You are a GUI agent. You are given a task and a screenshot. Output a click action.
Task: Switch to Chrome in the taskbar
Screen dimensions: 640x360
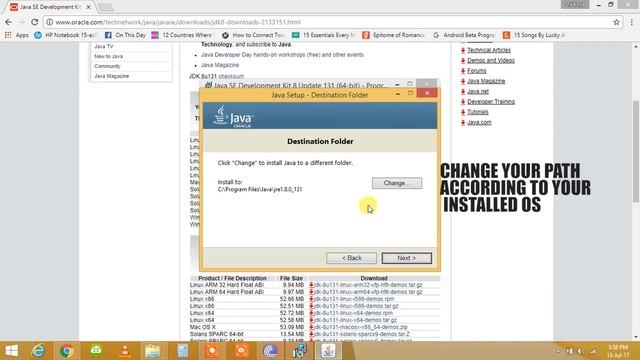tap(67, 351)
